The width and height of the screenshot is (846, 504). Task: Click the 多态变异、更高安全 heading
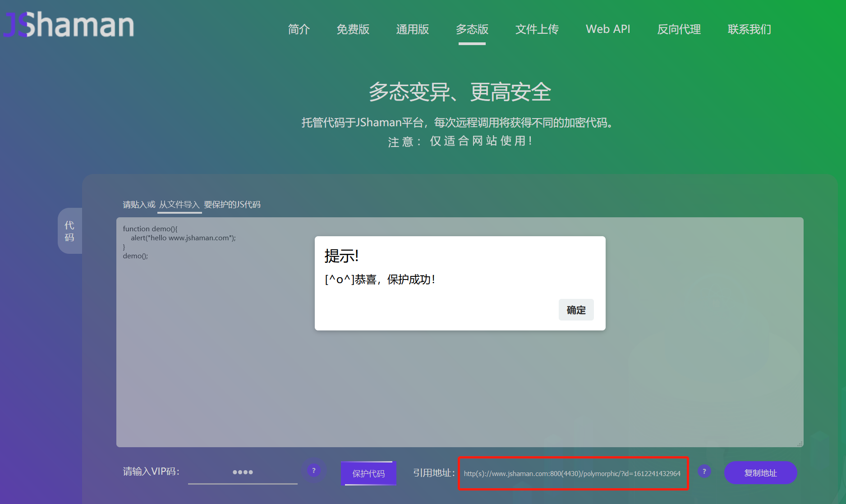(460, 92)
